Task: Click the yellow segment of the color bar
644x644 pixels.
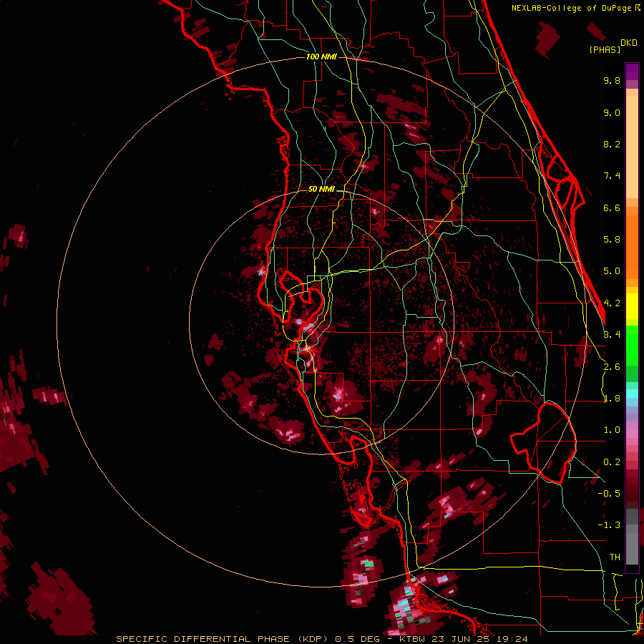Action: [x=632, y=306]
